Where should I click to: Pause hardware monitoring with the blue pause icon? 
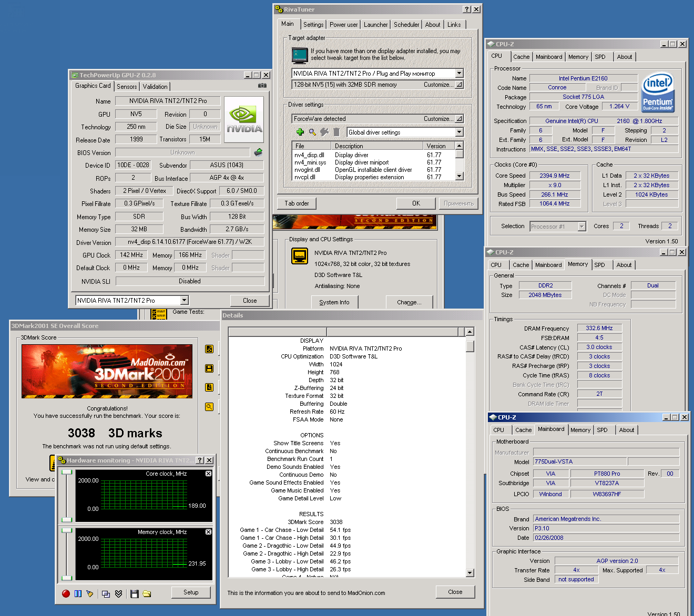click(x=78, y=593)
